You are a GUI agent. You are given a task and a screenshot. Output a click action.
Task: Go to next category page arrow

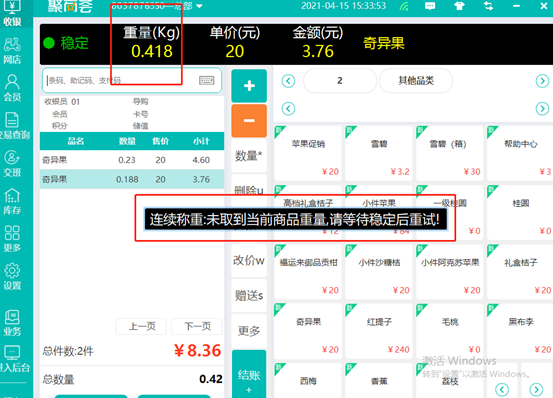tap(542, 81)
